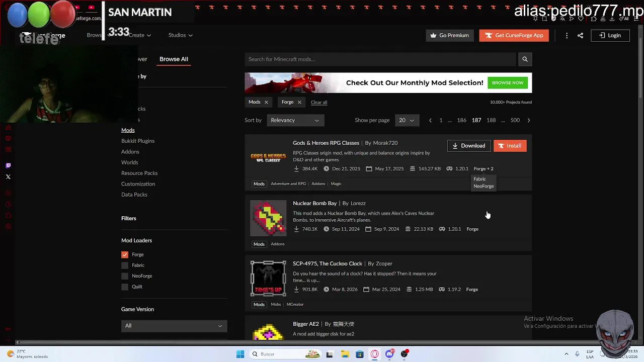Show hidden system tray icons
Screen dimensions: 644x362
tap(567, 354)
